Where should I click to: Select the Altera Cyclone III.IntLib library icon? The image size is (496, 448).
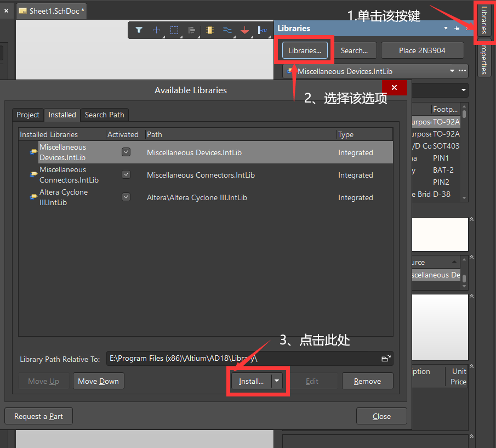(x=33, y=197)
